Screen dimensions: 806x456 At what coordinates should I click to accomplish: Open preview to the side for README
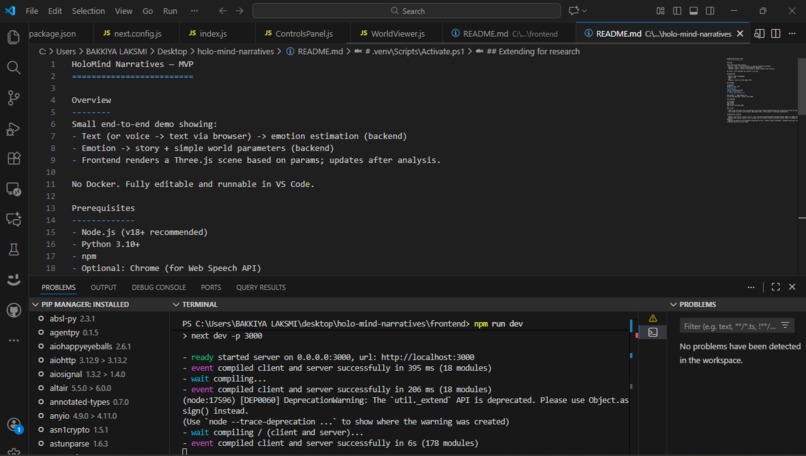[759, 33]
